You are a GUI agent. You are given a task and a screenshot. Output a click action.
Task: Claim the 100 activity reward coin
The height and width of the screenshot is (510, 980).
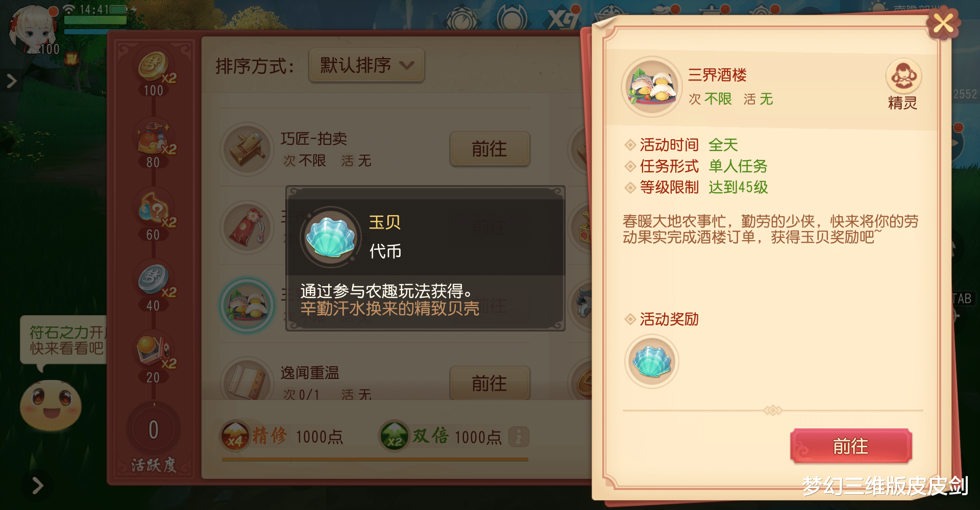point(154,67)
